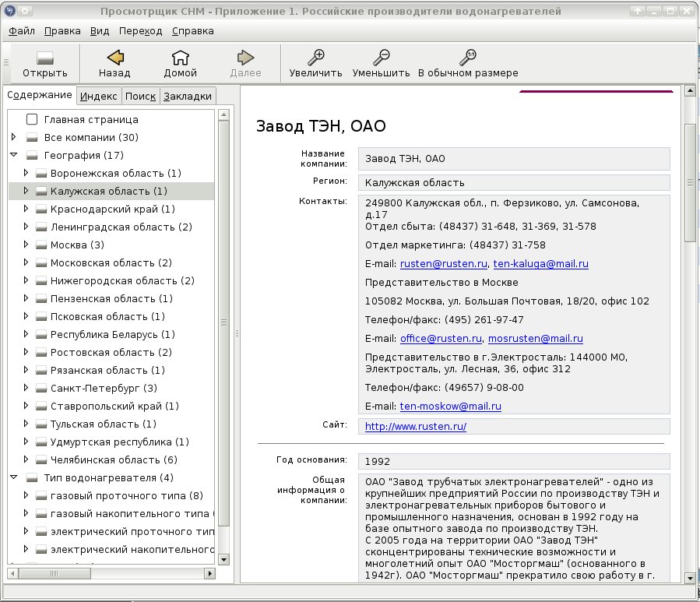Expand the Все компании (30) node
Screen dimensions: 700x602
click(x=14, y=137)
